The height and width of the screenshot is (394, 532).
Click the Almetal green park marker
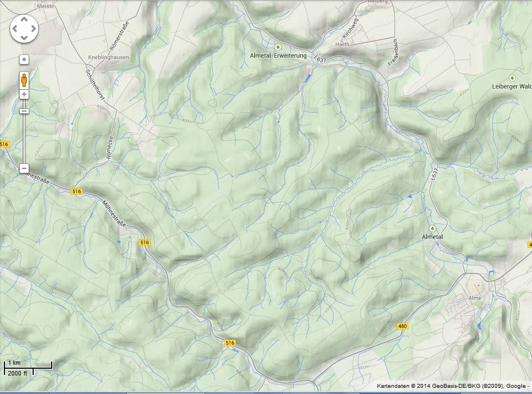(432, 228)
